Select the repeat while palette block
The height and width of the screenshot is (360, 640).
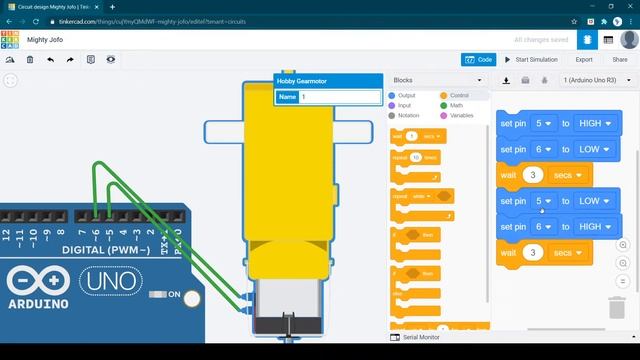tap(422, 205)
